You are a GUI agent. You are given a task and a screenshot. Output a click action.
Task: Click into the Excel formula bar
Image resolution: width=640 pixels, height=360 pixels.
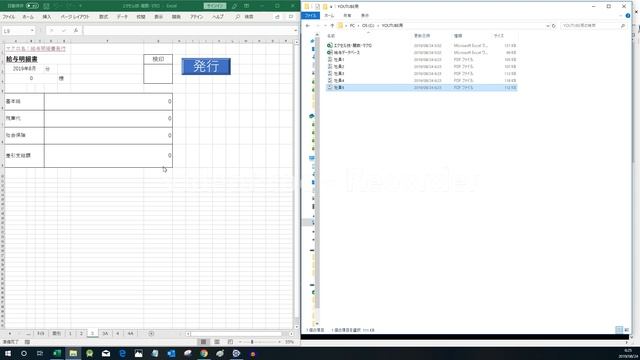point(188,31)
